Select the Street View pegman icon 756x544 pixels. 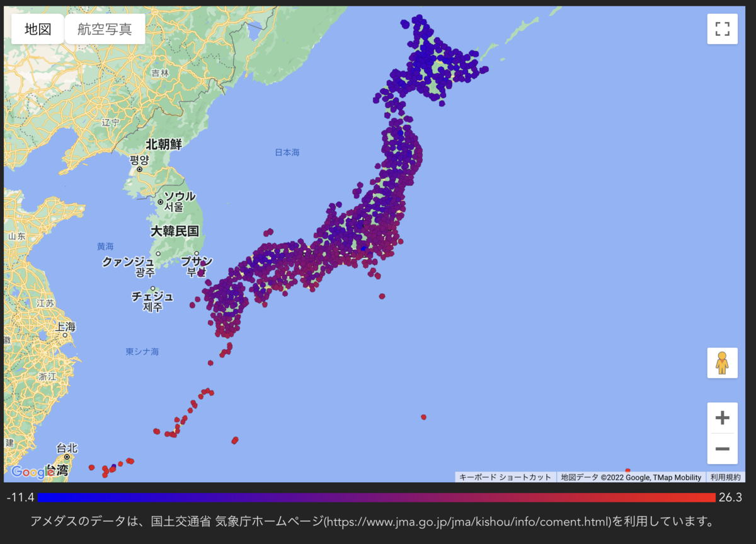(722, 363)
